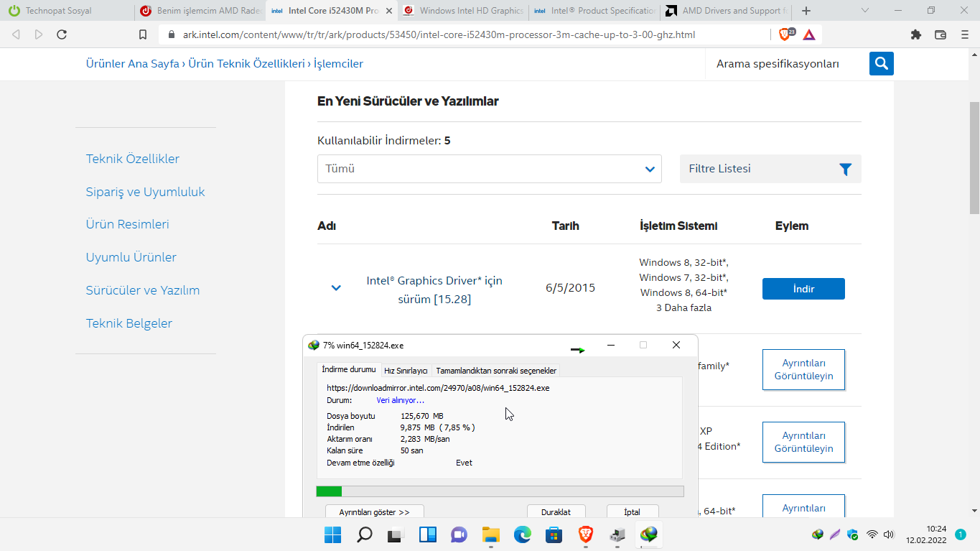The width and height of the screenshot is (980, 551).
Task: Open Task View on the taskbar
Action: point(396,534)
